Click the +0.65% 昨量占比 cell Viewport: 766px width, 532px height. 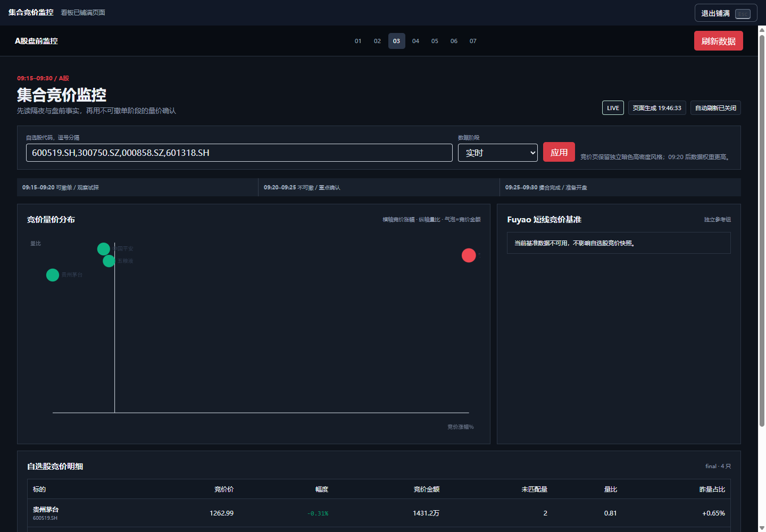[x=713, y=513]
